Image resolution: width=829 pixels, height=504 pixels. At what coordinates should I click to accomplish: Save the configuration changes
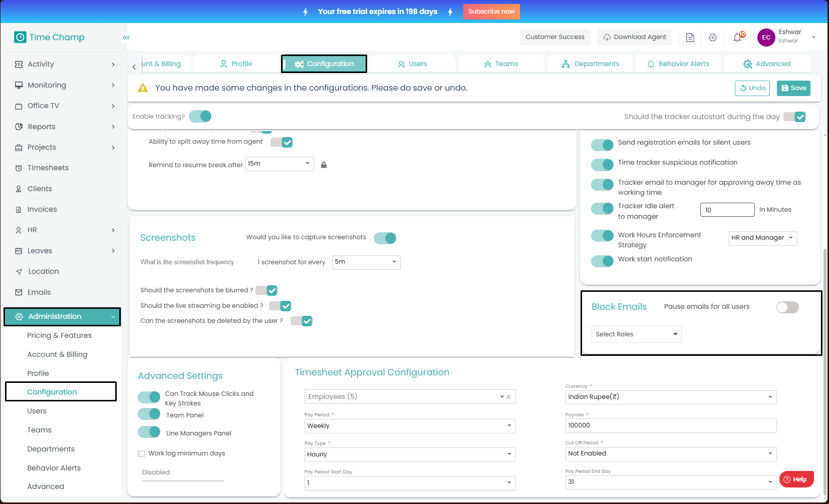[793, 88]
